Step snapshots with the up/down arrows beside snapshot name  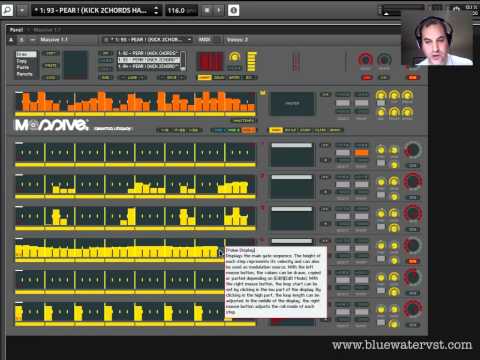[156, 10]
